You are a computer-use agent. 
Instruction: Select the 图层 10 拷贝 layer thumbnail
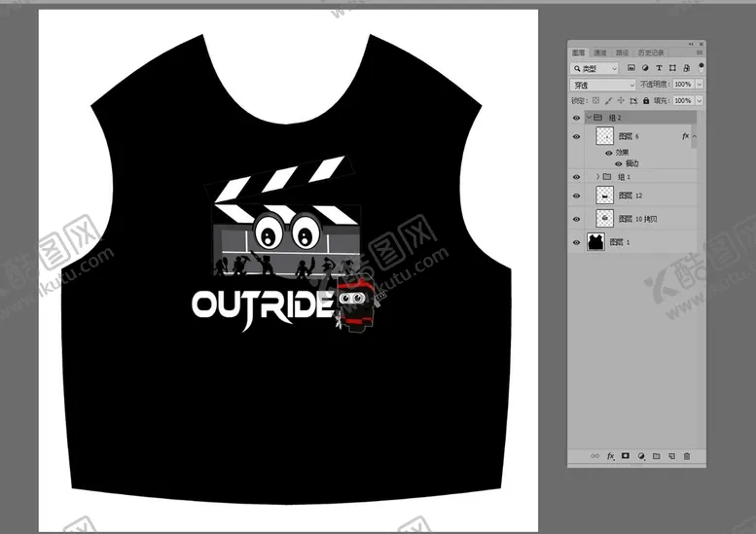(605, 219)
